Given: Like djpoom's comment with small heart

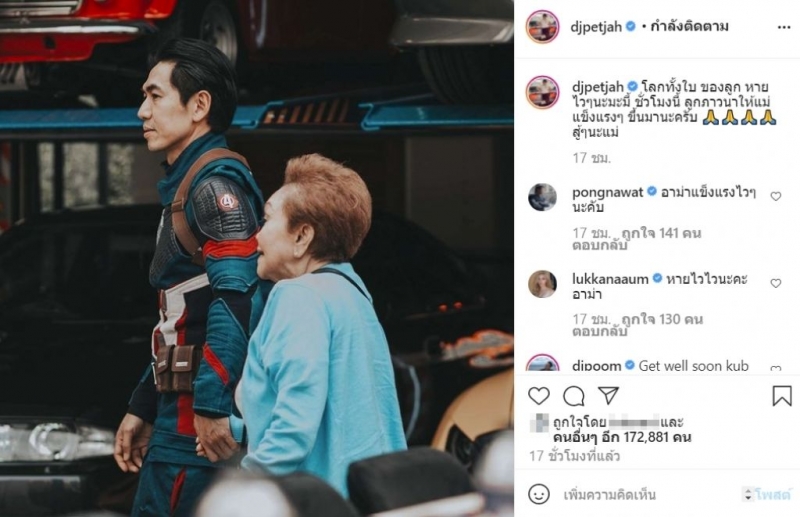Looking at the screenshot, I should pos(776,368).
